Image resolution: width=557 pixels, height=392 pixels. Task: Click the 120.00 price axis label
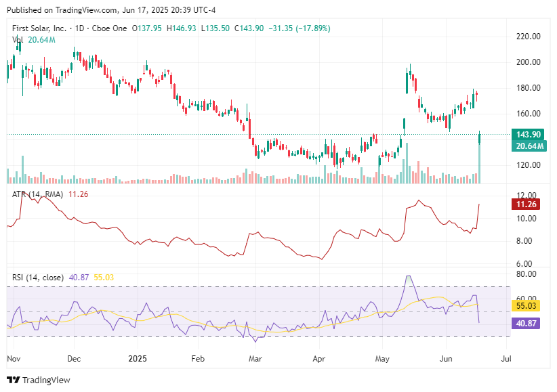(x=529, y=165)
